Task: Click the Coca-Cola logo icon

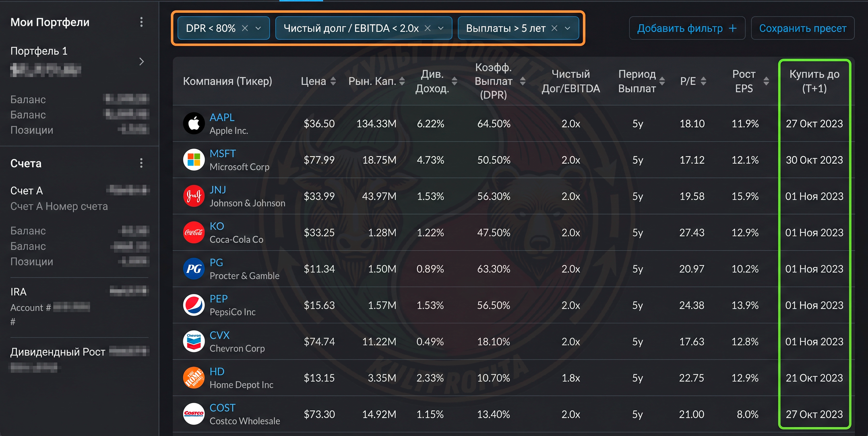Action: (194, 232)
